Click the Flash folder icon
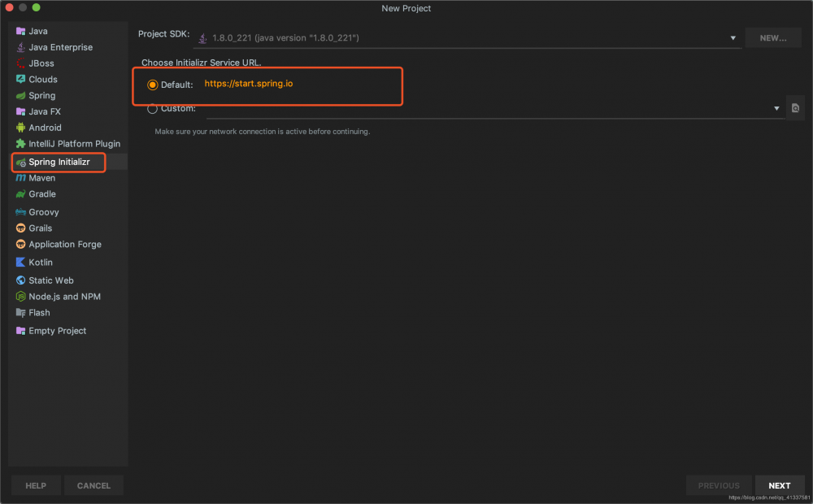813x504 pixels. (x=21, y=313)
